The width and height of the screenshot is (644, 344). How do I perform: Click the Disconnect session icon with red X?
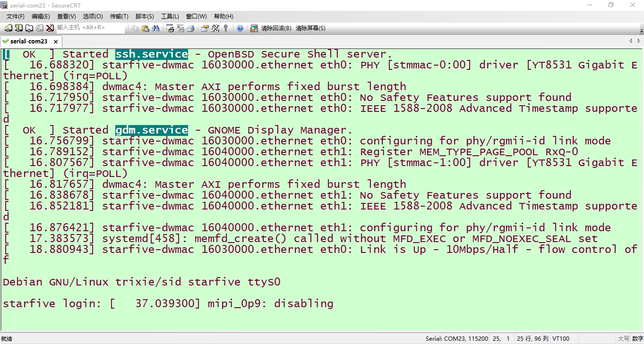(50, 28)
